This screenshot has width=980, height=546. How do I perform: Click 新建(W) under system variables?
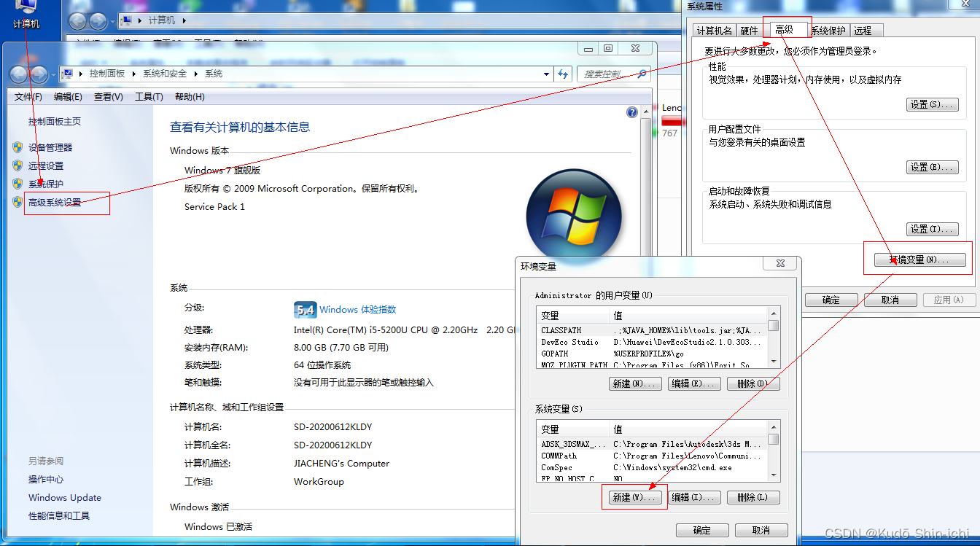pyautogui.click(x=636, y=497)
